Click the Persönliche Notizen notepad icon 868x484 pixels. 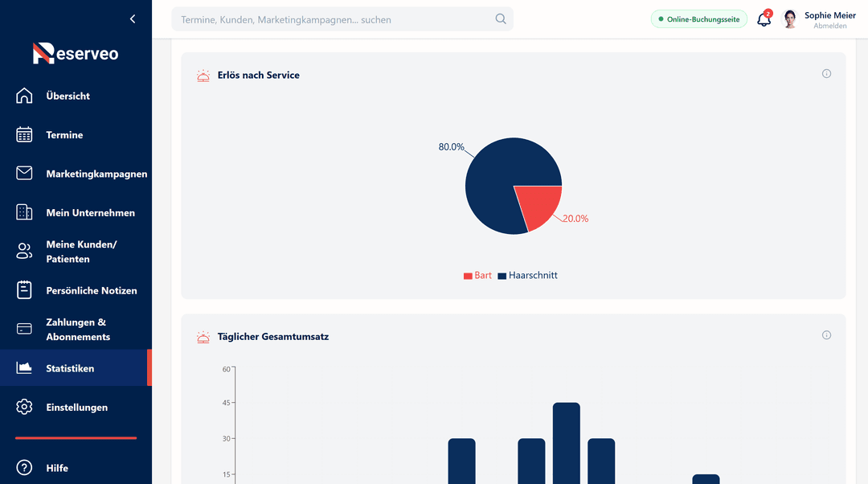tap(24, 290)
